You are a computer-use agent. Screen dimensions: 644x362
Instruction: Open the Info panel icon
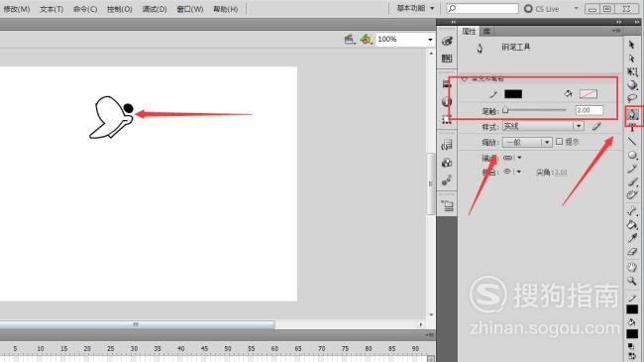[x=447, y=101]
